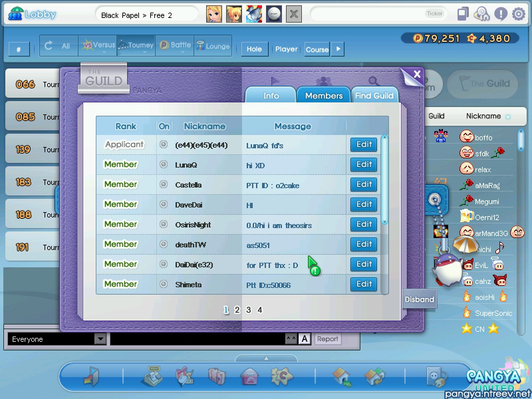Screen dimensions: 532x399
Task: Click the Report button
Action: [327, 338]
